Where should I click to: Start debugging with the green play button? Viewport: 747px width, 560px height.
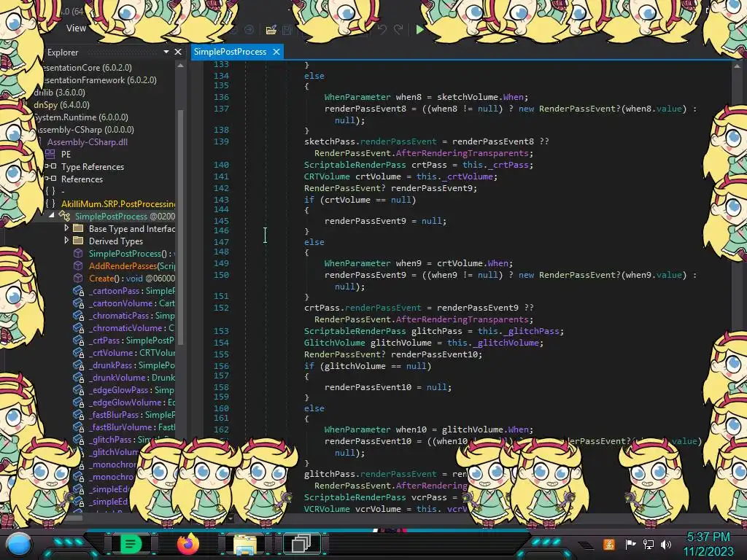click(x=419, y=29)
